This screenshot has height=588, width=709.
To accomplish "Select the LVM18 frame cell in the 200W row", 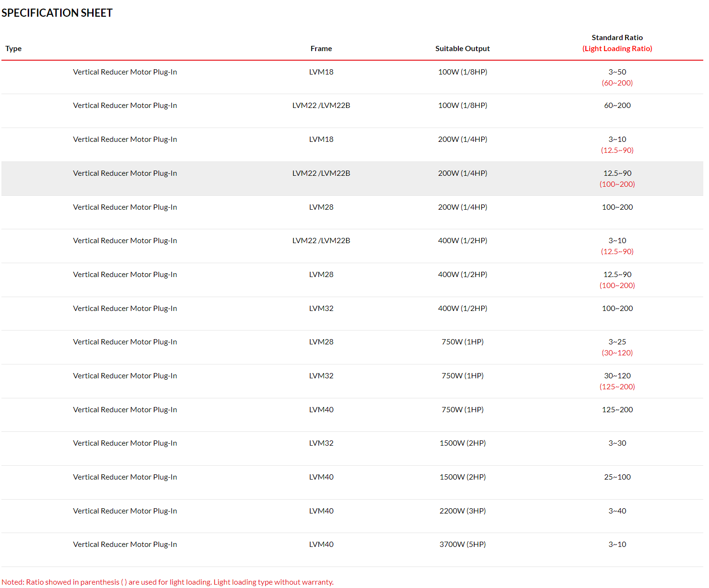I will pos(321,139).
